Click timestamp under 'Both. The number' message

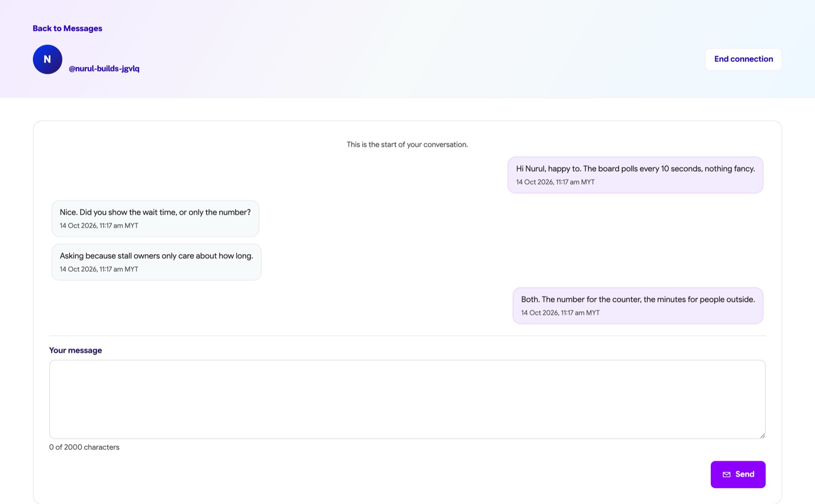pos(560,312)
